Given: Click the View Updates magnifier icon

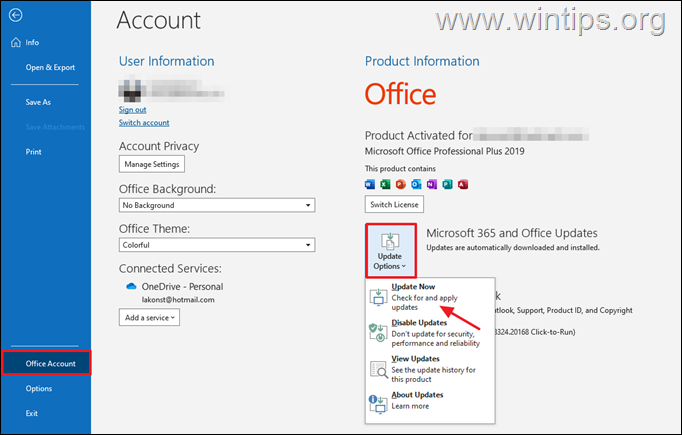Looking at the screenshot, I should (378, 369).
